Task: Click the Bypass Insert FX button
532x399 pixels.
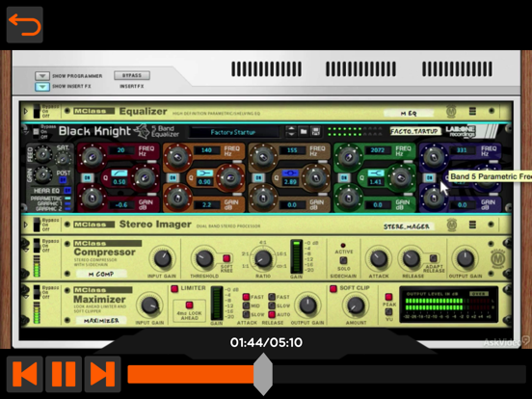Action: click(132, 75)
